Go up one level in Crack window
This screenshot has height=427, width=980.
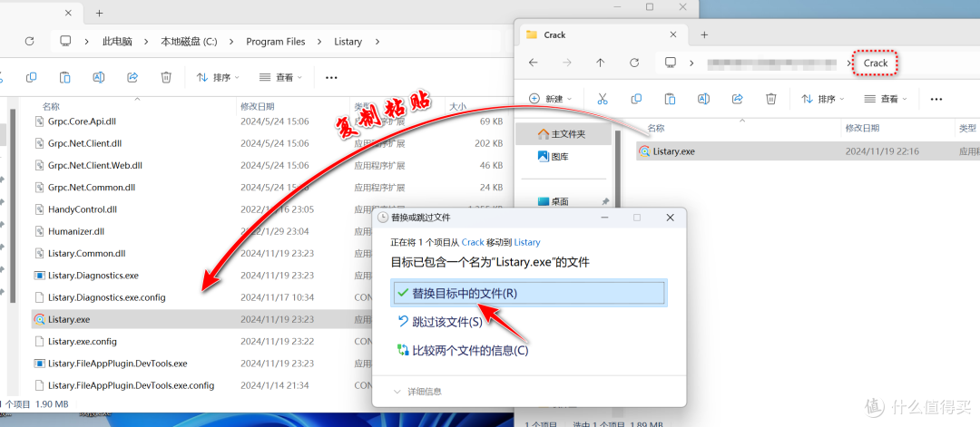tap(601, 63)
